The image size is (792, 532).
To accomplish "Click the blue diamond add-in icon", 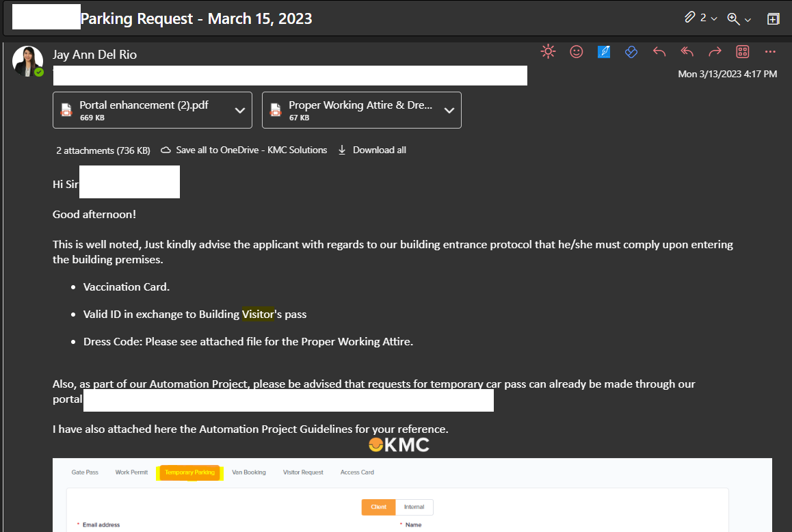I will [631, 51].
